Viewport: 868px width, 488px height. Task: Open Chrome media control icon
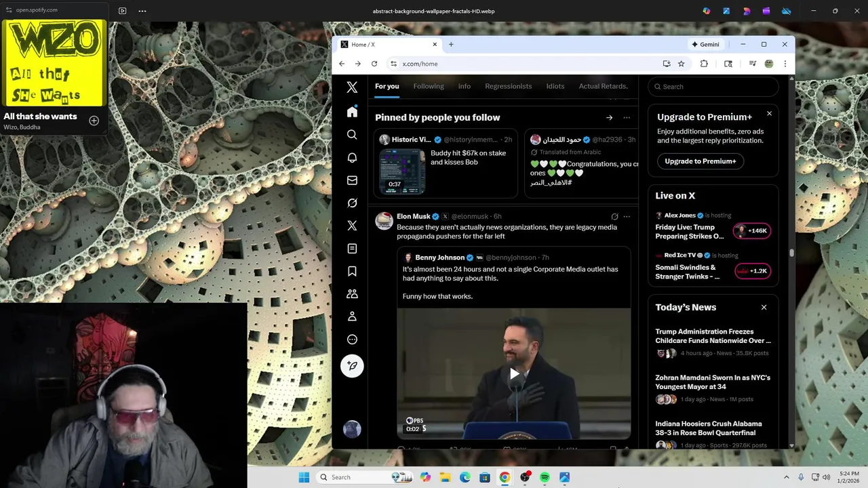click(752, 64)
